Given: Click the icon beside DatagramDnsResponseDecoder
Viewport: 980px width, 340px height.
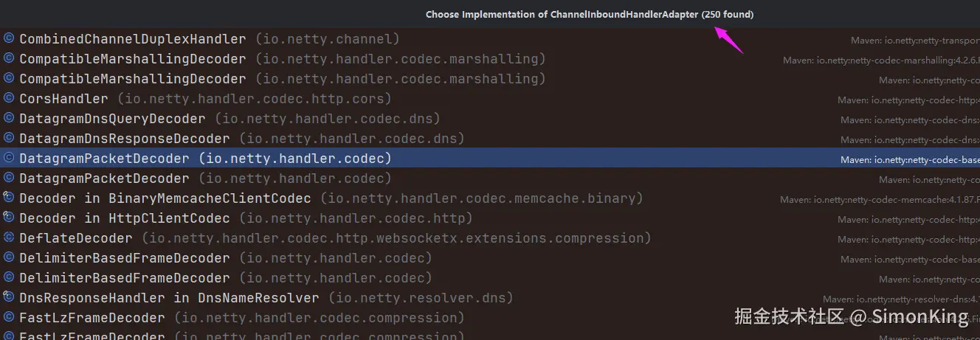Looking at the screenshot, I should (9, 138).
